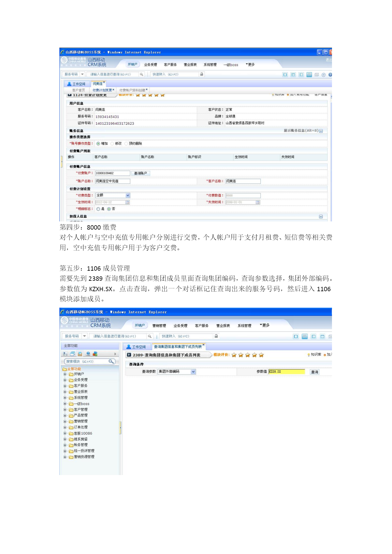392x554 pixels.
Task: Click 营业报表 in the lower window menu bar
Action: (x=223, y=326)
